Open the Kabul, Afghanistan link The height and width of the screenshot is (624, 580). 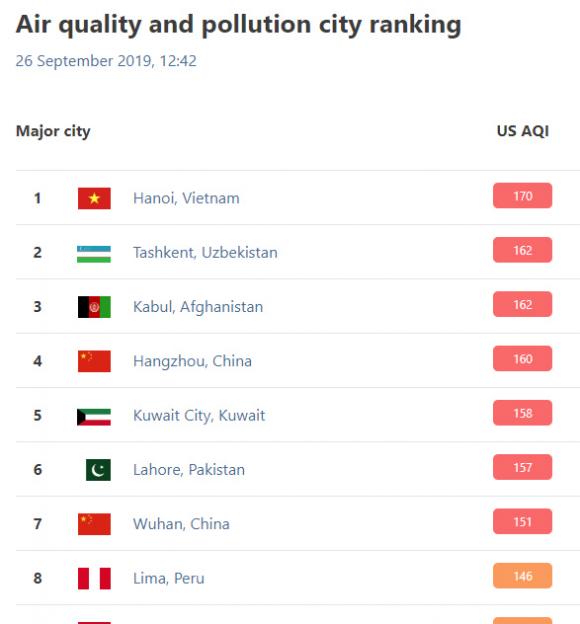(198, 307)
